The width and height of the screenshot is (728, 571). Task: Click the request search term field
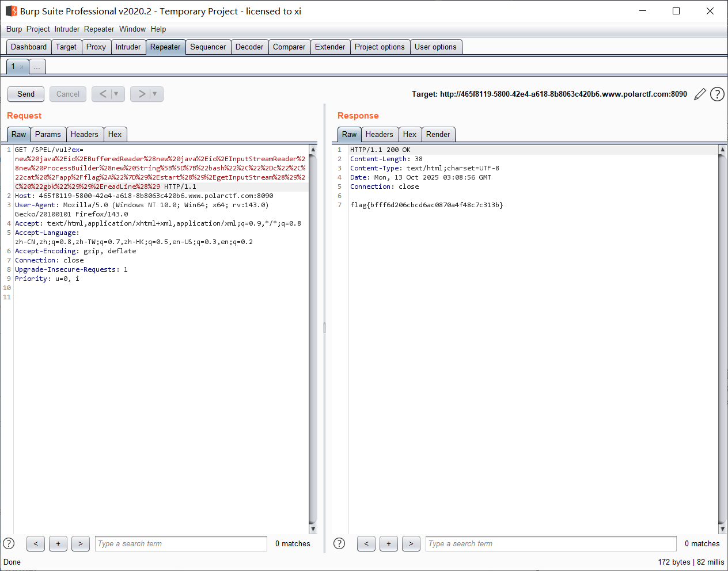pos(181,543)
